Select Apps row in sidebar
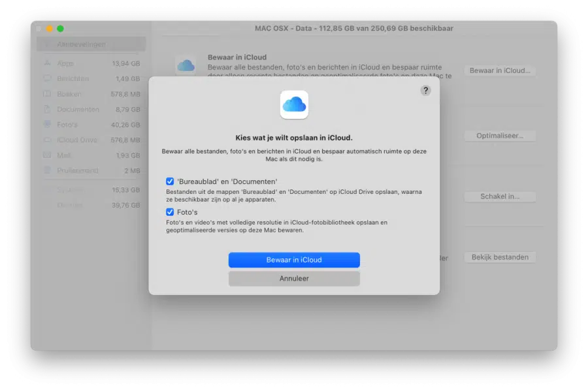This screenshot has height=391, width=588. (91, 63)
